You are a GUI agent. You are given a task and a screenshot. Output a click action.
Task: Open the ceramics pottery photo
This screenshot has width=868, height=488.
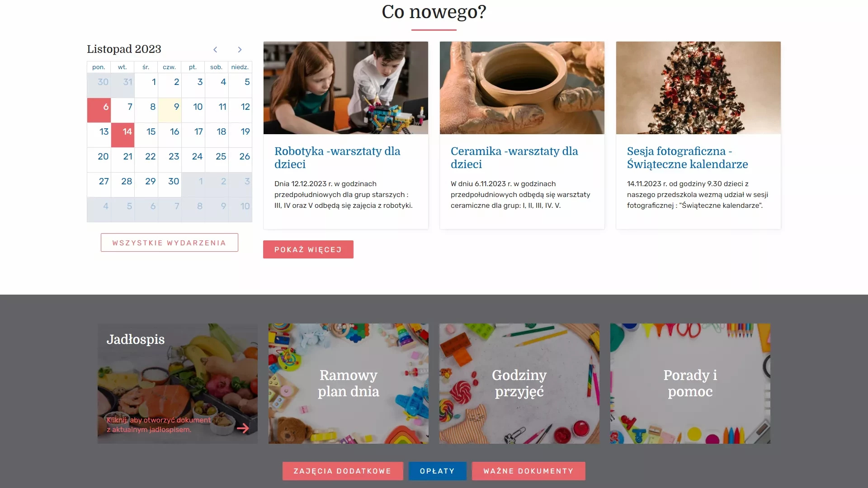click(522, 88)
